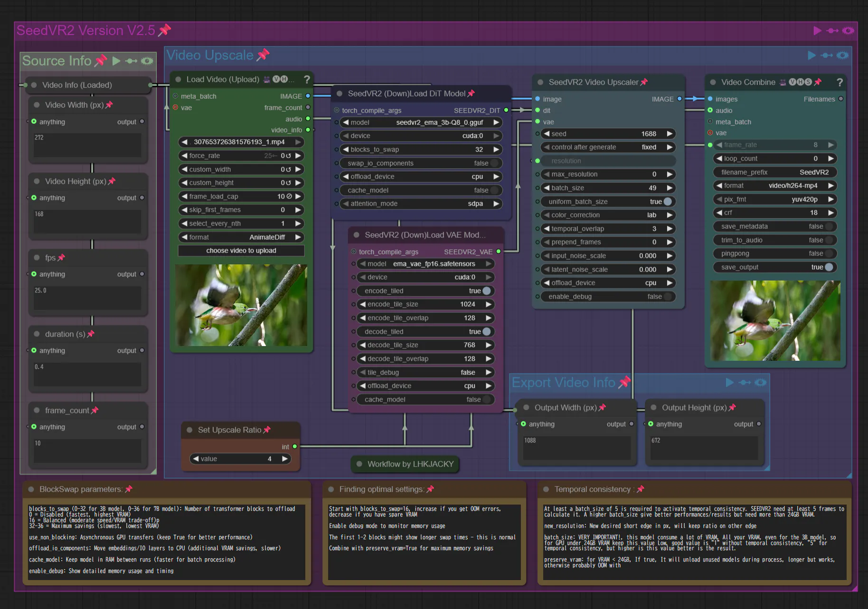
Task: Collapse the SeedVR2 Video Upscaler node via its dot
Action: pos(540,82)
